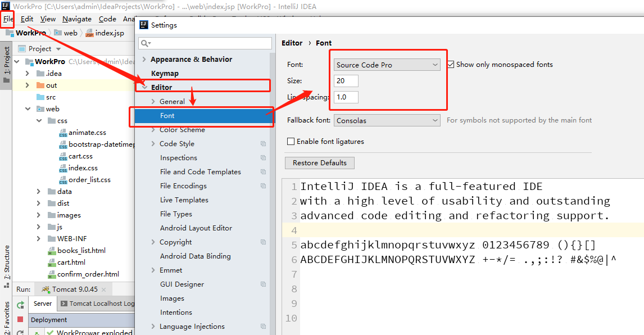Click the bootstrap-datetimepicker css file icon
The image size is (644, 335).
63,144
